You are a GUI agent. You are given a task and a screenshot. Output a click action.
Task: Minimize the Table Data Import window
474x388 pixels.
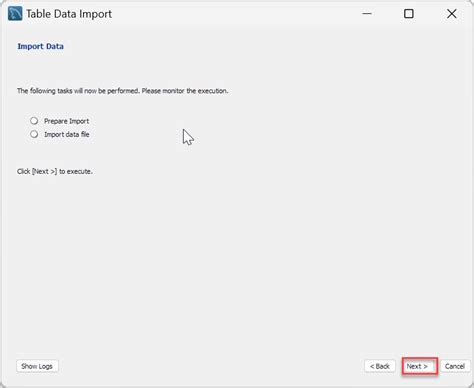(x=367, y=14)
